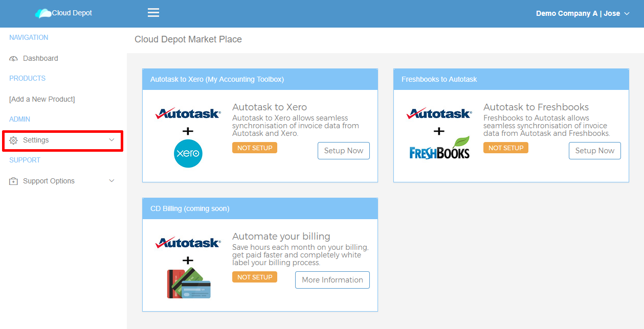Screen dimensions: 644x329
Task: Click NOT SETUP badge in Xero card
Action: point(255,148)
